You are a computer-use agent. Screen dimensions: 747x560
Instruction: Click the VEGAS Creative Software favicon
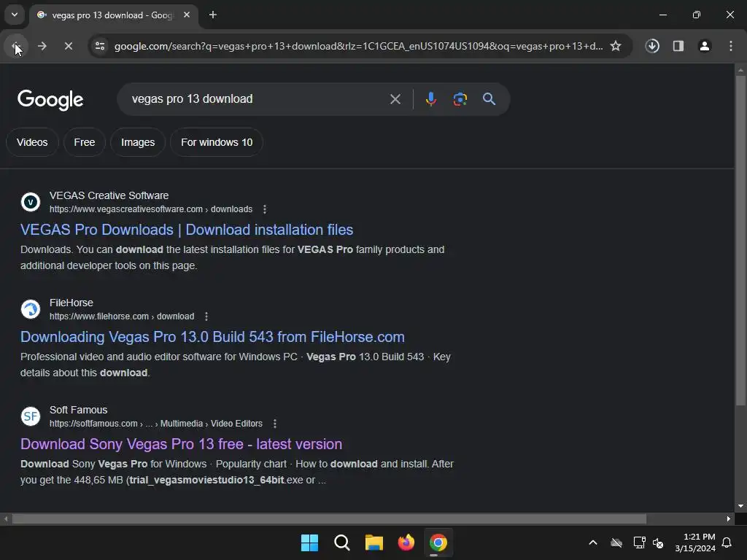31,202
